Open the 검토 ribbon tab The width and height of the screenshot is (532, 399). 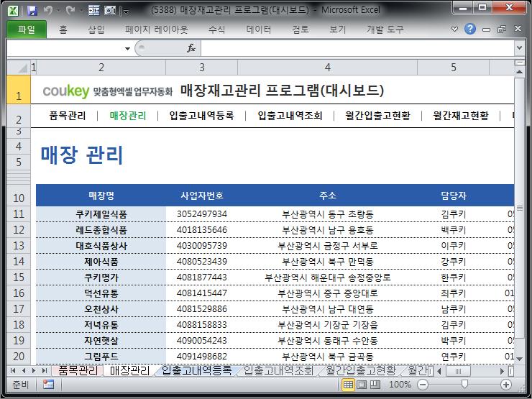tap(301, 29)
